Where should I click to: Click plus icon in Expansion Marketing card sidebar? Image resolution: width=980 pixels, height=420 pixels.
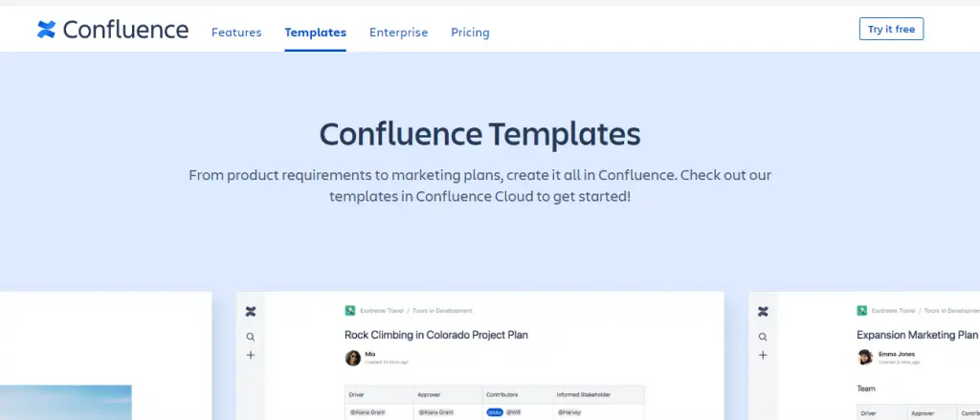click(763, 355)
